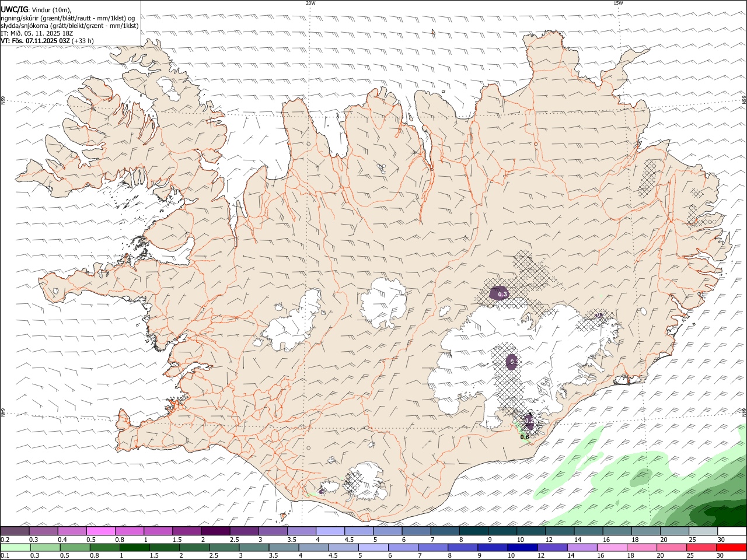Click the top-row legend swatch starting at 0.2

(x=15, y=531)
